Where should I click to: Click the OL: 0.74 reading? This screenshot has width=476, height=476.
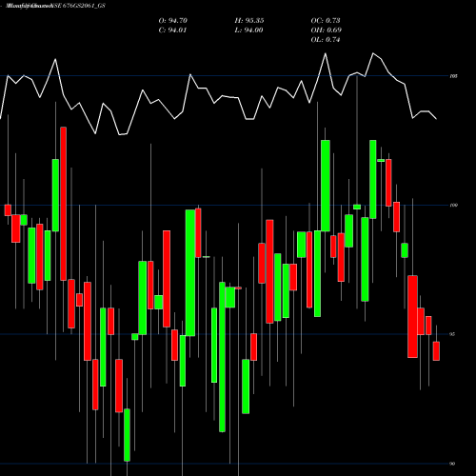click(326, 40)
